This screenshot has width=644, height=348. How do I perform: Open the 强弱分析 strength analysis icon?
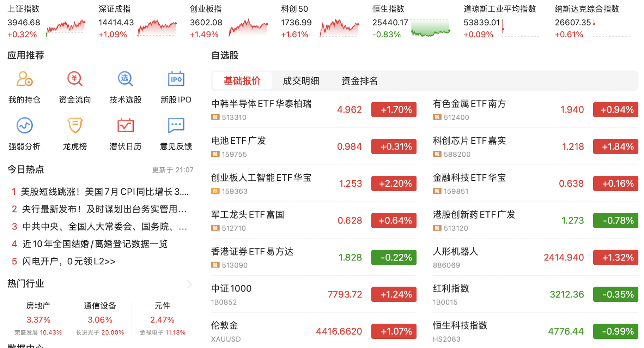(24, 125)
